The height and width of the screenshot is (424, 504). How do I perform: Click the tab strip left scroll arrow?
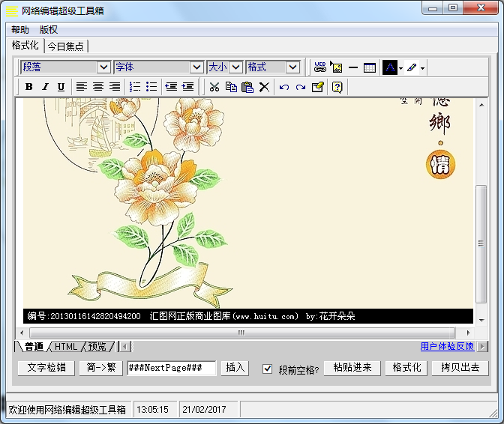125,347
